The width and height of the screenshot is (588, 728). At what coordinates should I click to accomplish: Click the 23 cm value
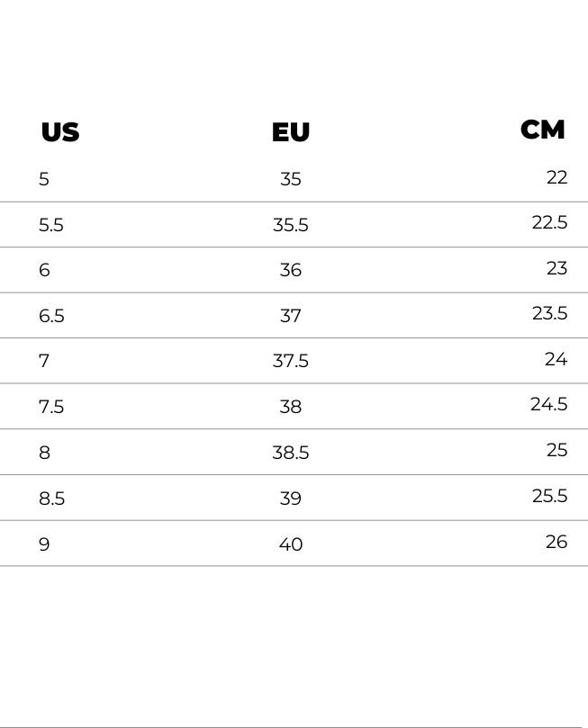556,268
